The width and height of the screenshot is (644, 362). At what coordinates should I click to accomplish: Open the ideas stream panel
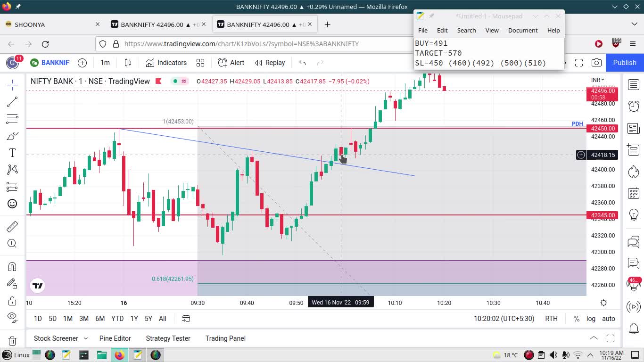[x=634, y=284]
